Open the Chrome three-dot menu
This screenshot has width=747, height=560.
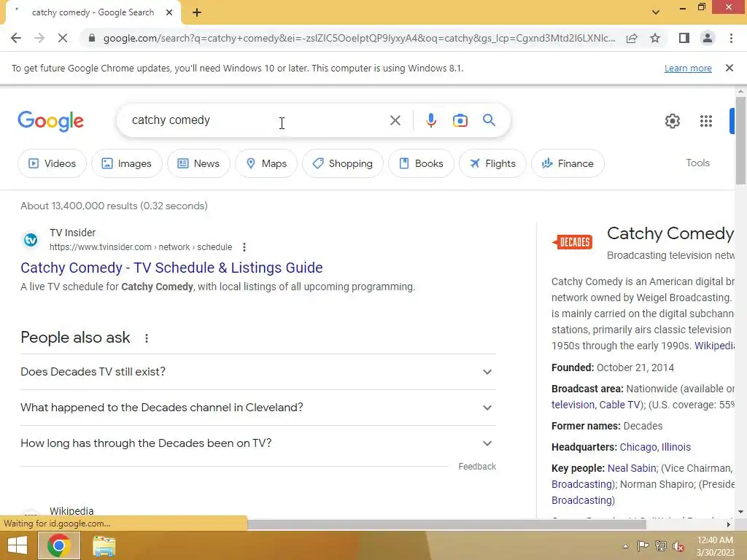731,38
